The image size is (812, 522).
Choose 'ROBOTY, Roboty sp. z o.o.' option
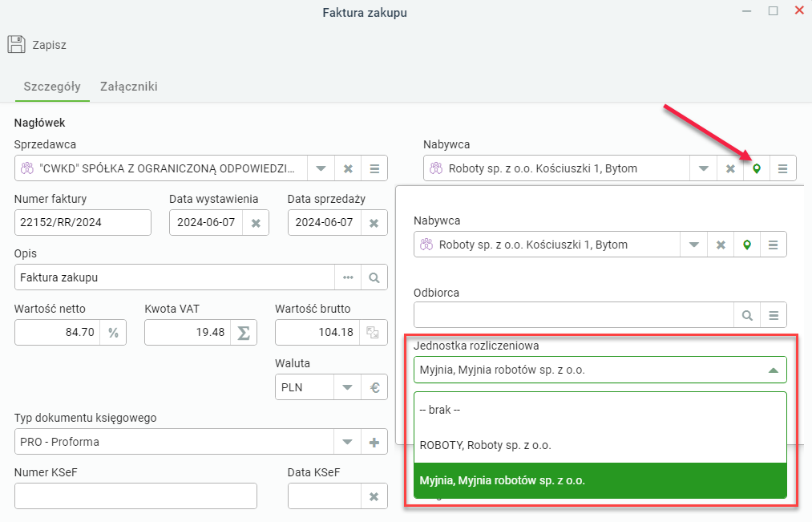600,445
